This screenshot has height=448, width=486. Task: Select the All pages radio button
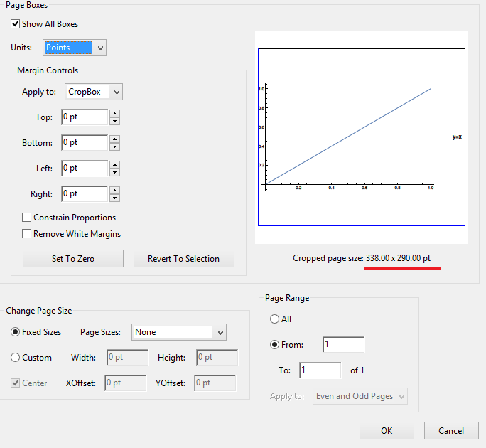pyautogui.click(x=274, y=319)
